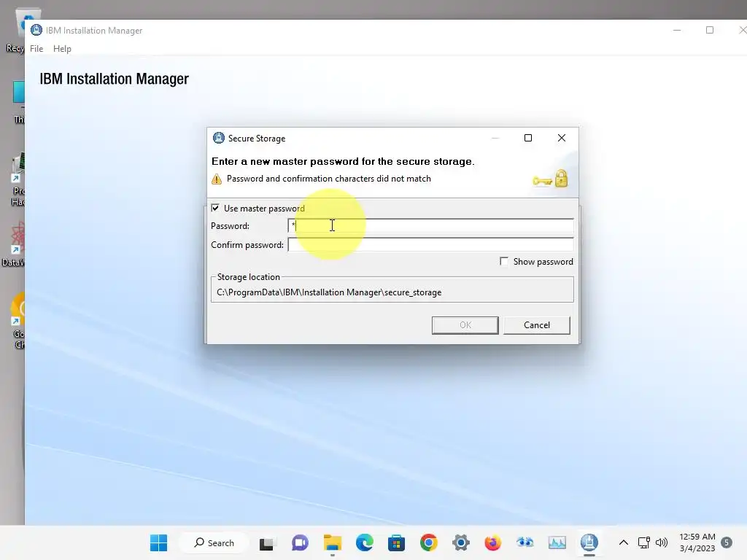Minimize the IBM Installation Manager window

tap(677, 30)
